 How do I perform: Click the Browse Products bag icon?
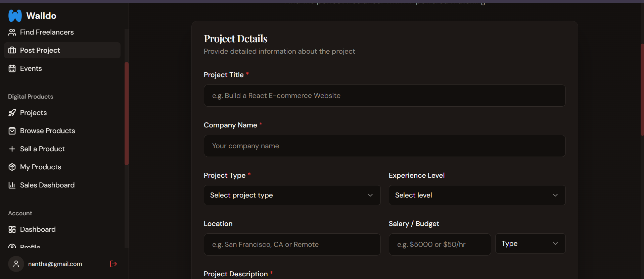[12, 131]
